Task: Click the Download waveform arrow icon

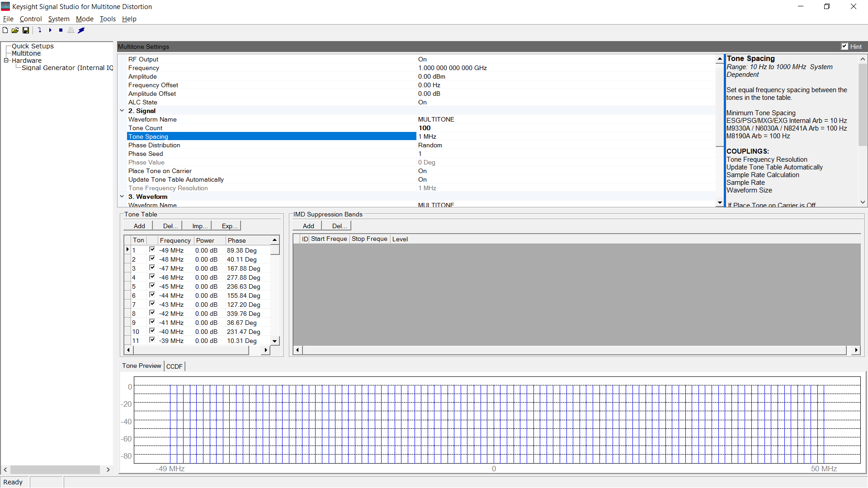Action: pos(40,30)
